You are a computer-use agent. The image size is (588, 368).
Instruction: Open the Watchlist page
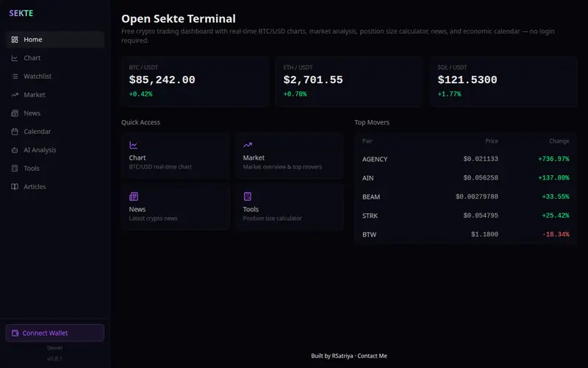[54, 77]
